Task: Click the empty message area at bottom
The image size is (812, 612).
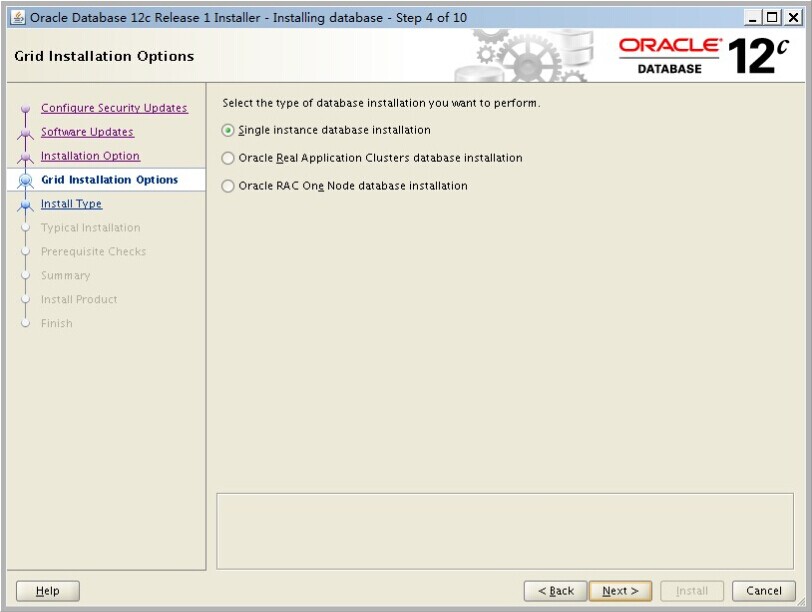Action: coord(505,530)
